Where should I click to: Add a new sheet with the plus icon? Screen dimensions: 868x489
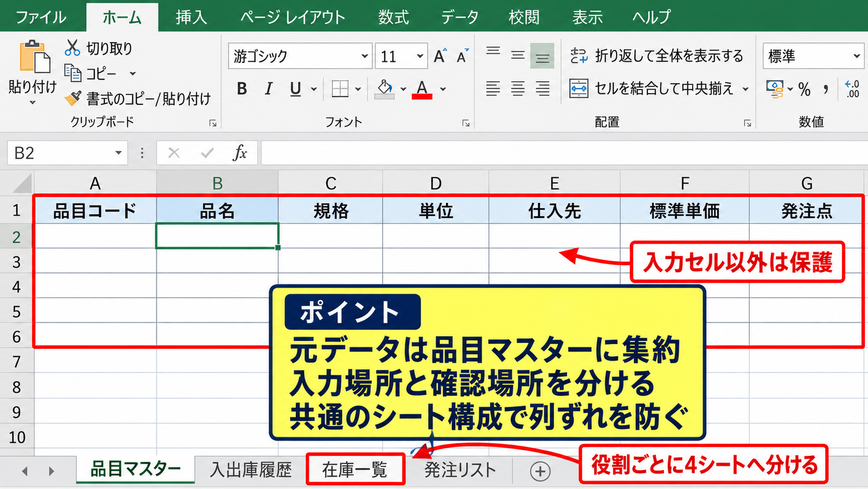540,471
